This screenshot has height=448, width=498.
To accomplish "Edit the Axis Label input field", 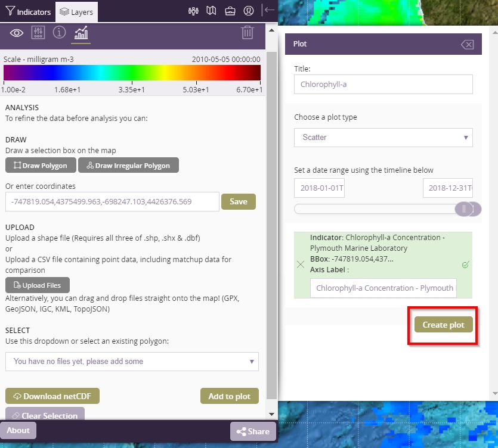I will coord(383,288).
